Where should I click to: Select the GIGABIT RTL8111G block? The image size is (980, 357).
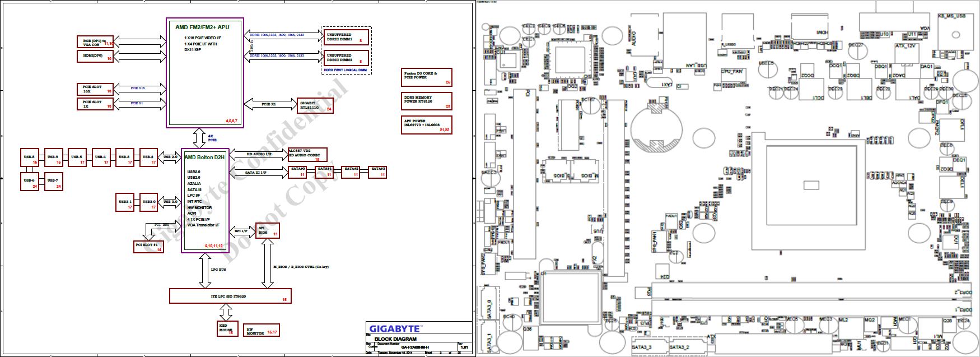coord(315,106)
